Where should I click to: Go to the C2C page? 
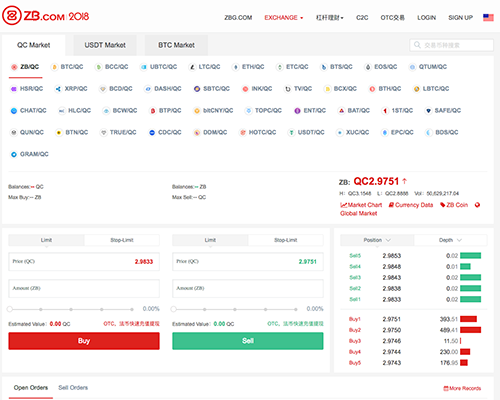pos(362,18)
